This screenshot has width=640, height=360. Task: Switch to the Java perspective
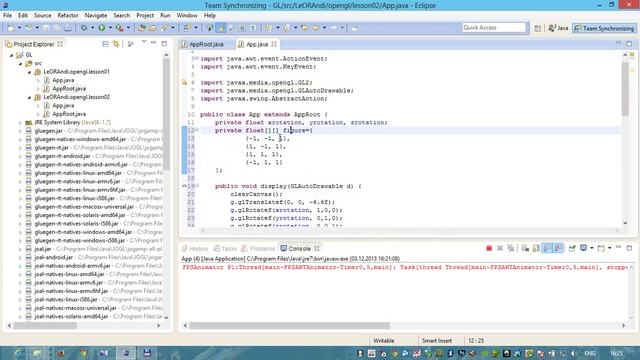pos(558,28)
